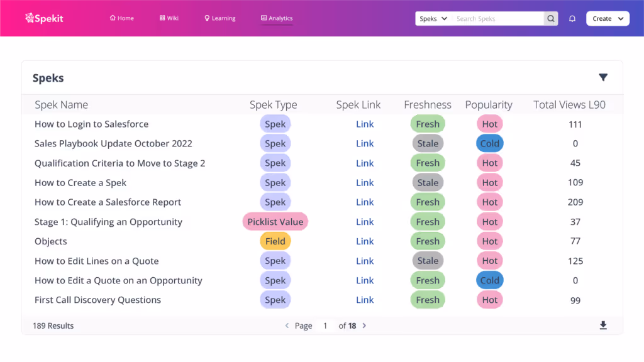Viewport: 644px width, 362px height.
Task: Click Cold badge for How to Edit a Quote
Action: point(489,280)
